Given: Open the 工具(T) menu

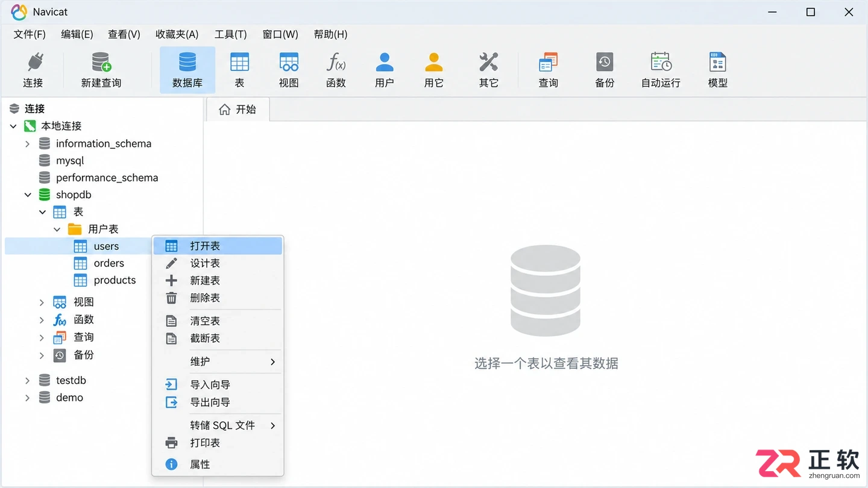Looking at the screenshot, I should click(x=230, y=34).
